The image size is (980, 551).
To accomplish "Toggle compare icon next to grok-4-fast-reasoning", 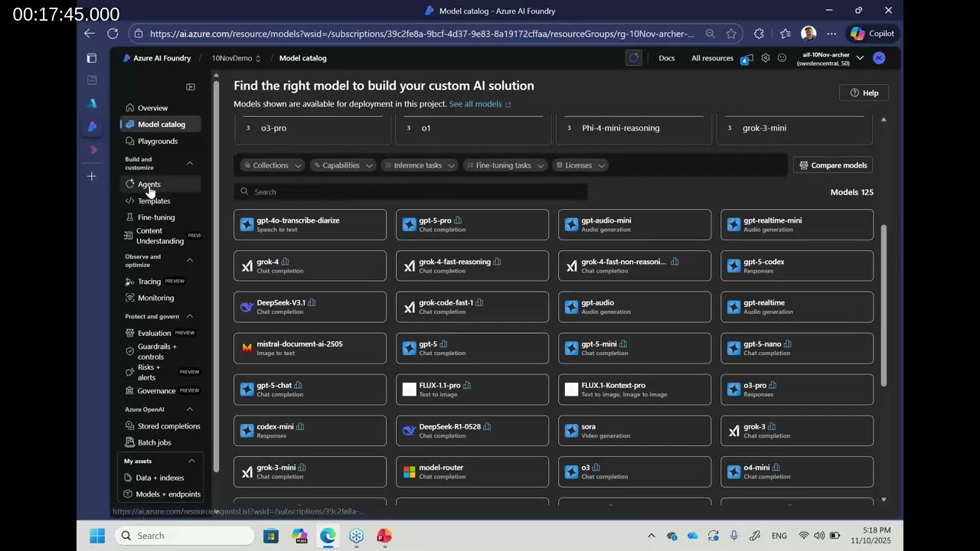I will pyautogui.click(x=497, y=262).
